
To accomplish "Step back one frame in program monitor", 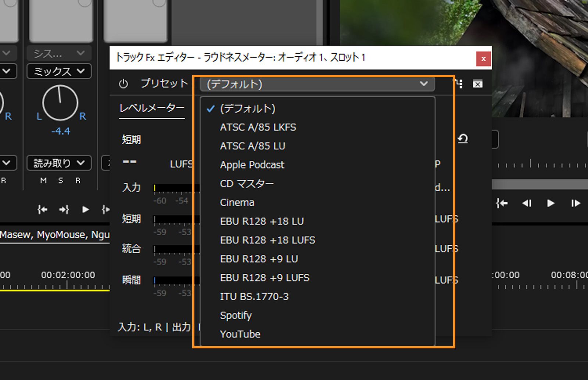I will (x=527, y=203).
